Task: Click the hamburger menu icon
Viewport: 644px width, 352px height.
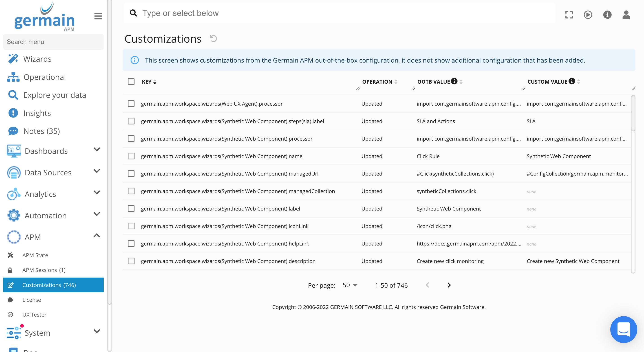Action: [98, 16]
